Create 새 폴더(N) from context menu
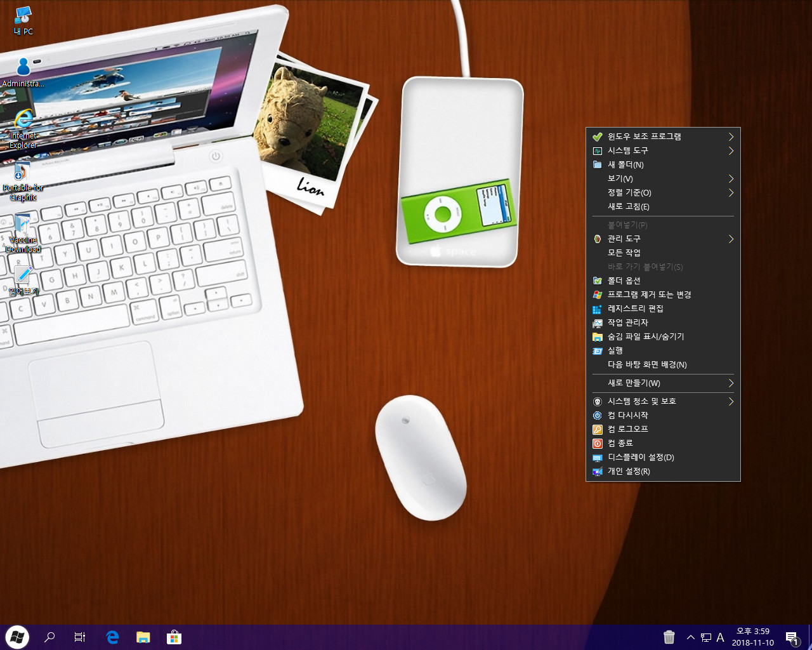Viewport: 812px width, 650px height. (x=663, y=164)
